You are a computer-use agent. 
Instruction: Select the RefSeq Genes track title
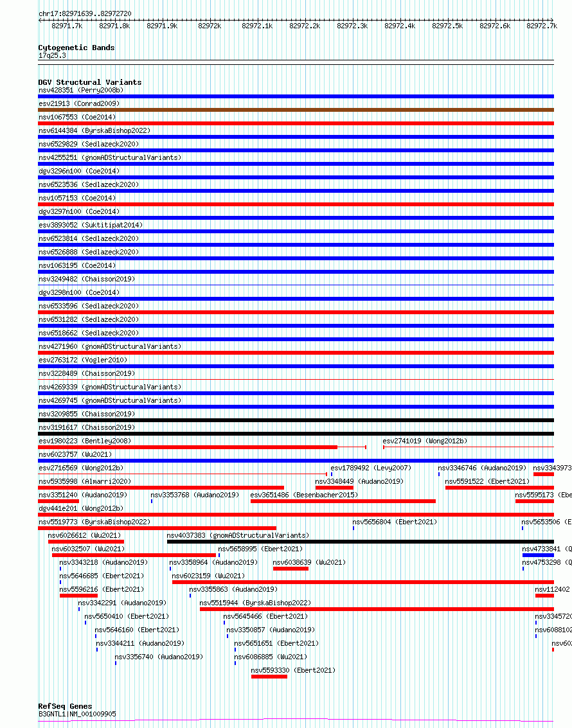(65, 706)
